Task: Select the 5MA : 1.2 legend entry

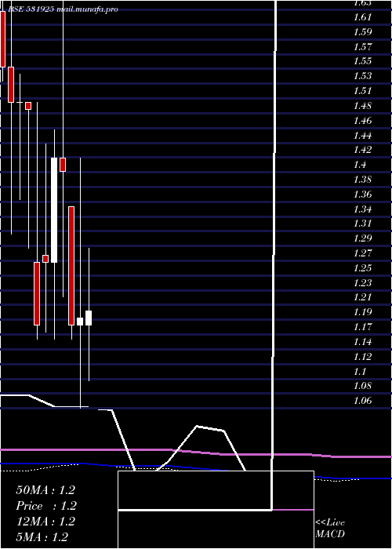Action: pyautogui.click(x=42, y=537)
